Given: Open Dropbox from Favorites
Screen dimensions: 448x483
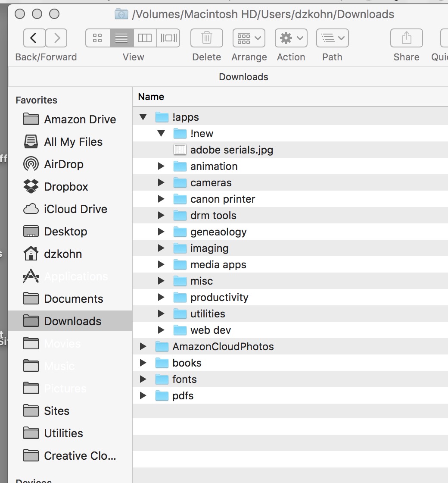Looking at the screenshot, I should tap(65, 186).
